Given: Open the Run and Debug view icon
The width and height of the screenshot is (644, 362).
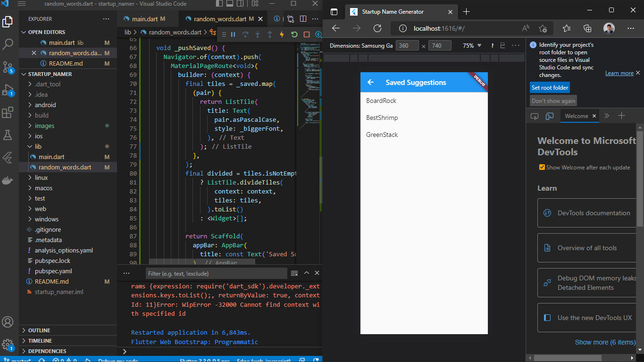Looking at the screenshot, I should pyautogui.click(x=8, y=90).
